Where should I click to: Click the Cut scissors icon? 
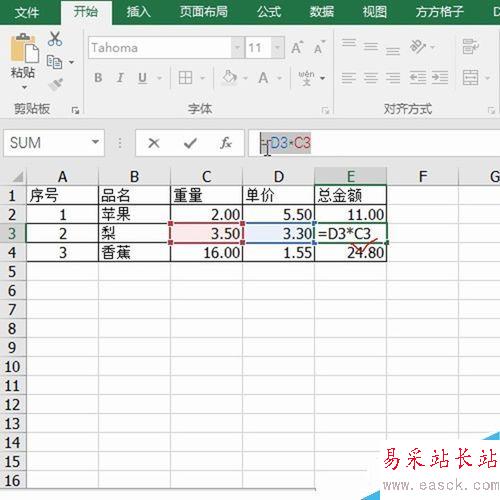(x=55, y=39)
